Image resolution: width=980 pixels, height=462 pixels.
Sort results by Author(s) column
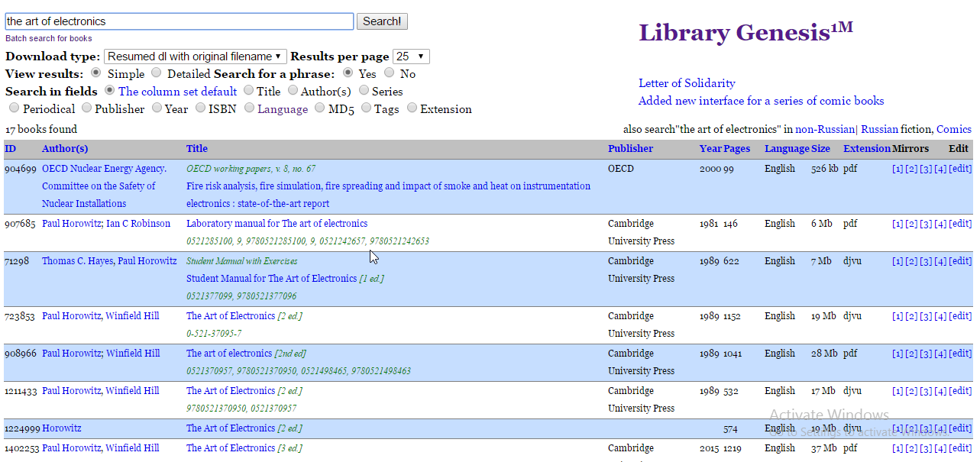click(x=65, y=149)
